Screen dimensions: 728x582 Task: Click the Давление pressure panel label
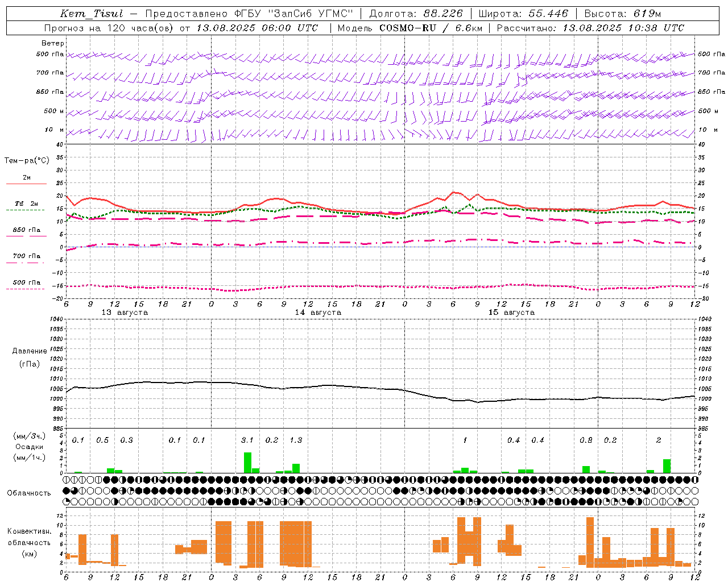point(30,351)
